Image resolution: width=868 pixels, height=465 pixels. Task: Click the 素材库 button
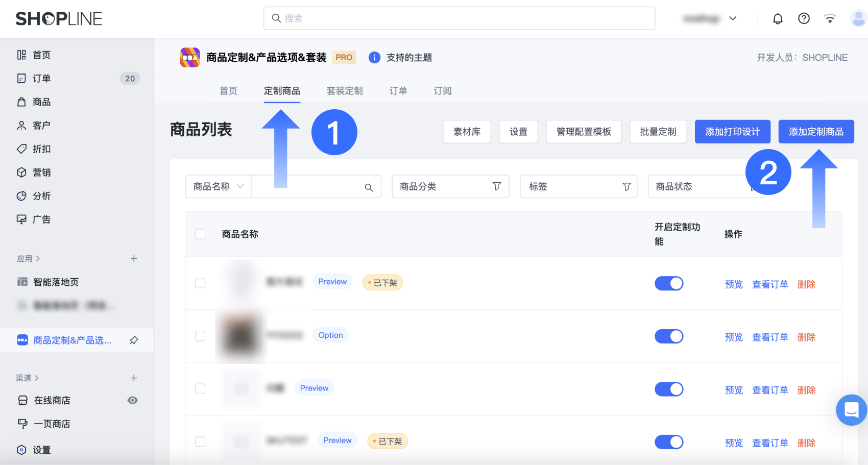(467, 132)
